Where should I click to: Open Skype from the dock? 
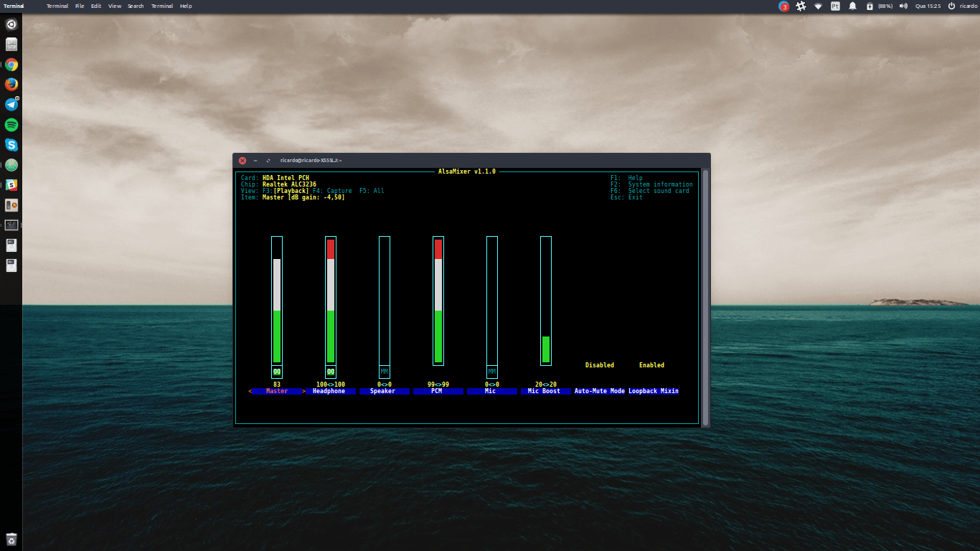pyautogui.click(x=11, y=145)
